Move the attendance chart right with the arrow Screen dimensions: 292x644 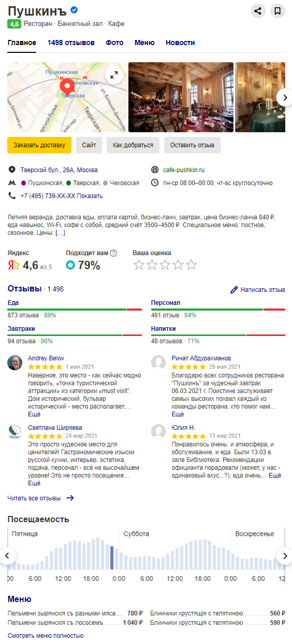[x=284, y=556]
